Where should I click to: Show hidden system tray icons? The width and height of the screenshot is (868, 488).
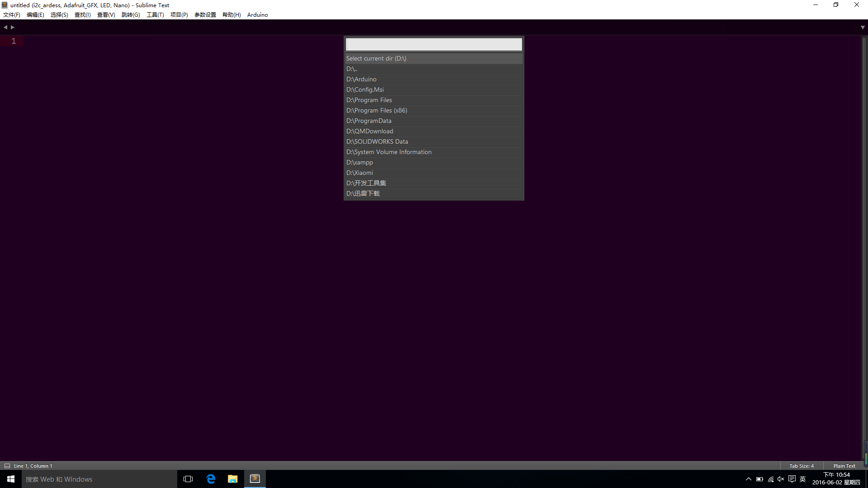749,479
